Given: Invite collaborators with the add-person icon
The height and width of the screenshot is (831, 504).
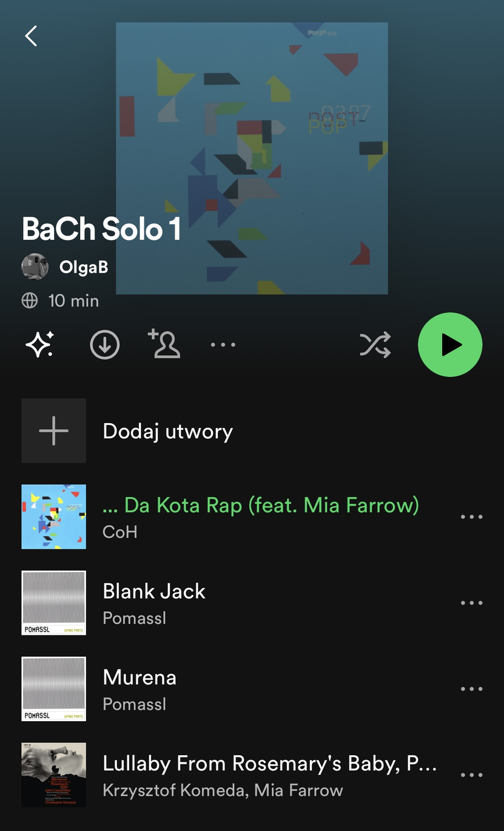Looking at the screenshot, I should click(164, 344).
